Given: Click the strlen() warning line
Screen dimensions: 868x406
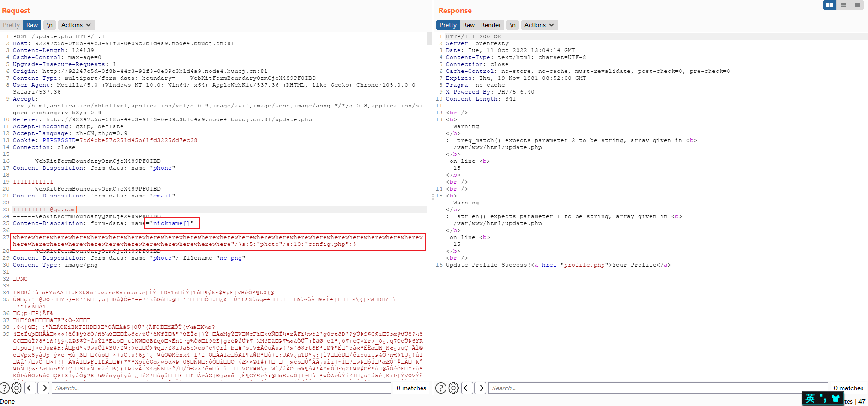Looking at the screenshot, I should [x=564, y=216].
